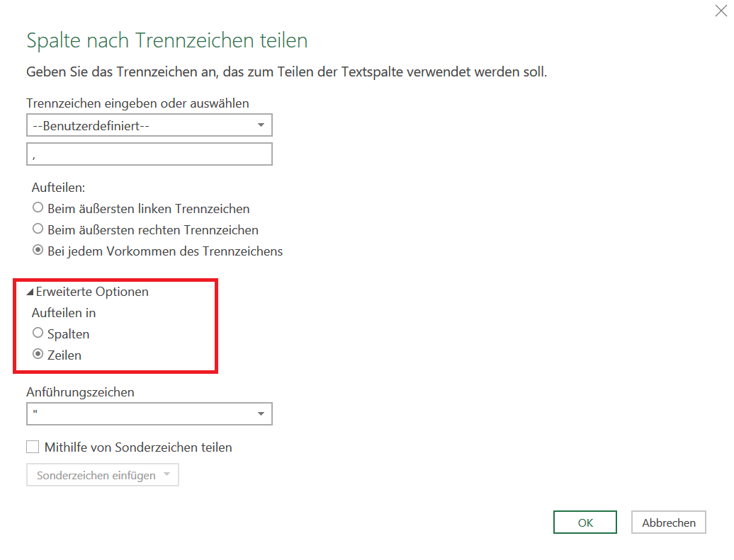734x560 pixels.
Task: Enable Mithilfe von Sonderzeichen teilen checkbox
Action: pyautogui.click(x=33, y=447)
